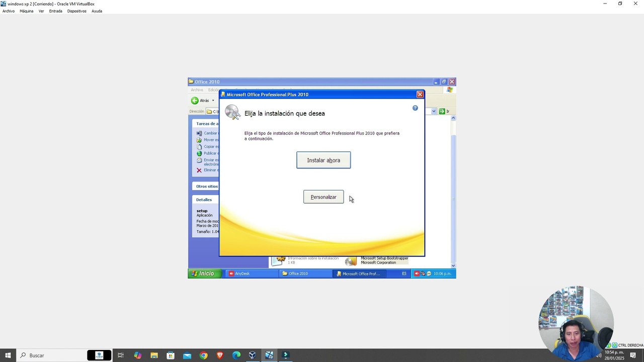Open the XP Inicio start button
Screen dimensions: 644x362
click(205, 274)
